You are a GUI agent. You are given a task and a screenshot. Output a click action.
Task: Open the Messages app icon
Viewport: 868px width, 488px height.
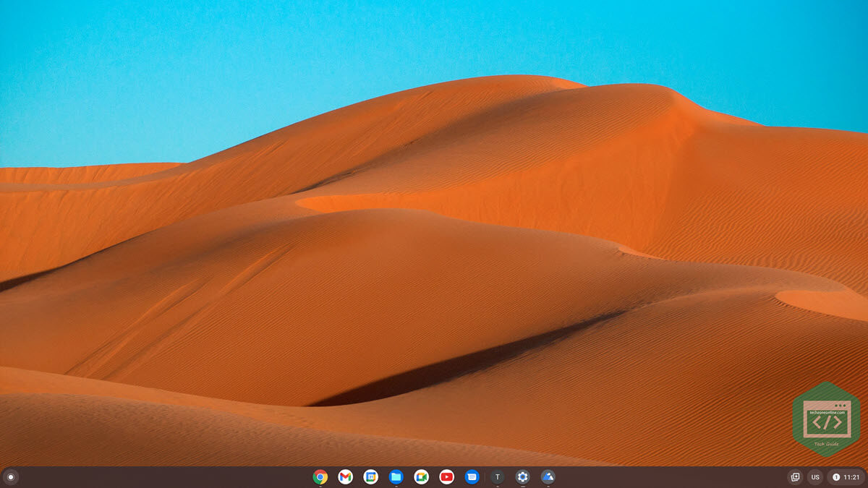tap(472, 476)
